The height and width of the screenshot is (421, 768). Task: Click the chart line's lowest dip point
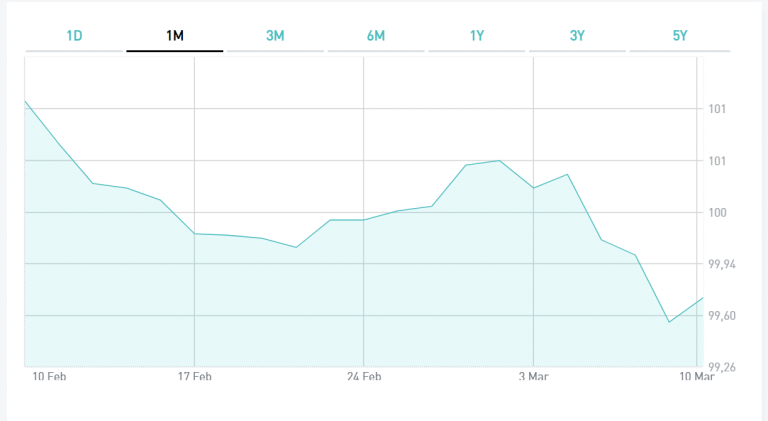tap(669, 322)
